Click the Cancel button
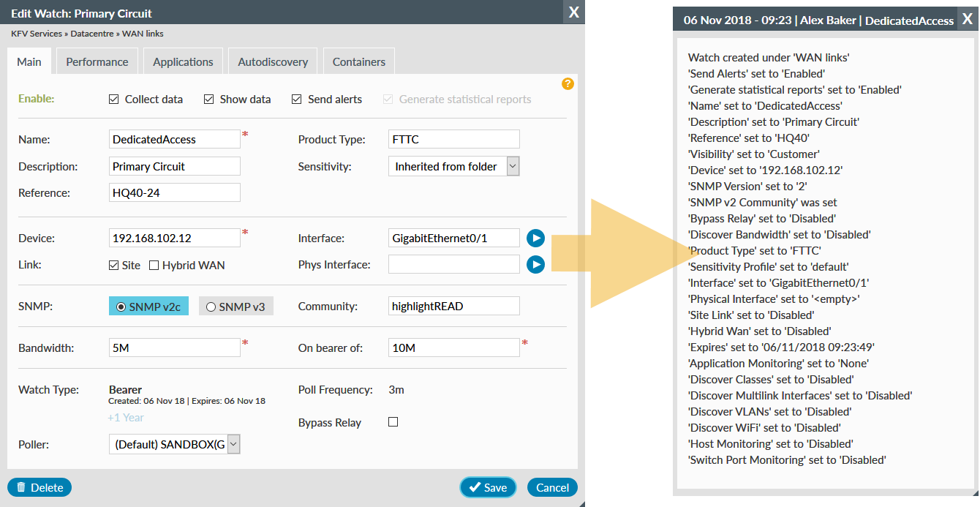Viewport: 980px width, 507px height. pos(552,487)
